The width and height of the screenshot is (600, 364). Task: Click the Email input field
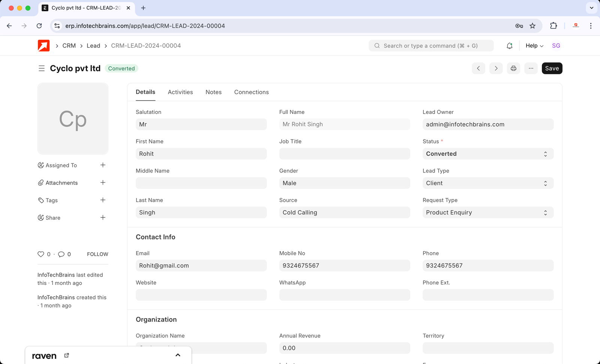click(x=201, y=265)
